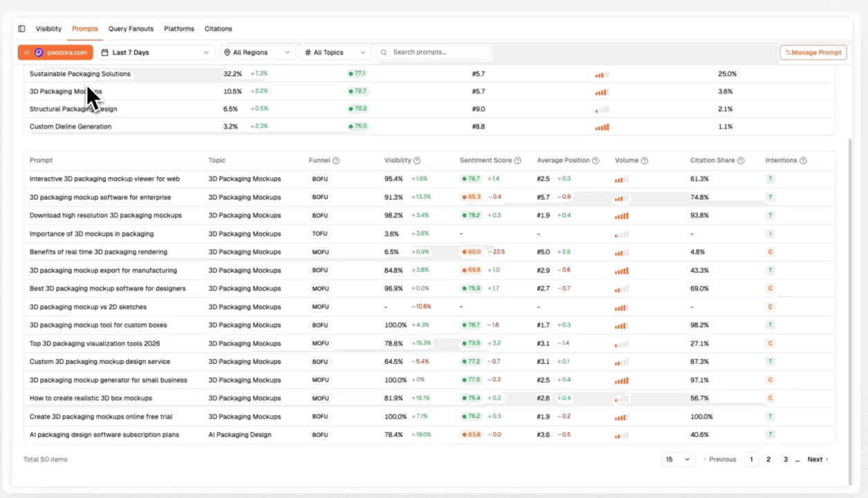Open the All Regions dropdown
Screen dimensions: 868x498
click(258, 53)
